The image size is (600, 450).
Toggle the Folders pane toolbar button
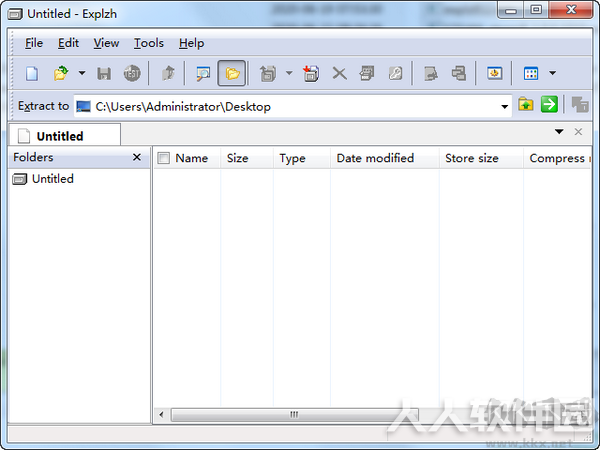coord(232,73)
